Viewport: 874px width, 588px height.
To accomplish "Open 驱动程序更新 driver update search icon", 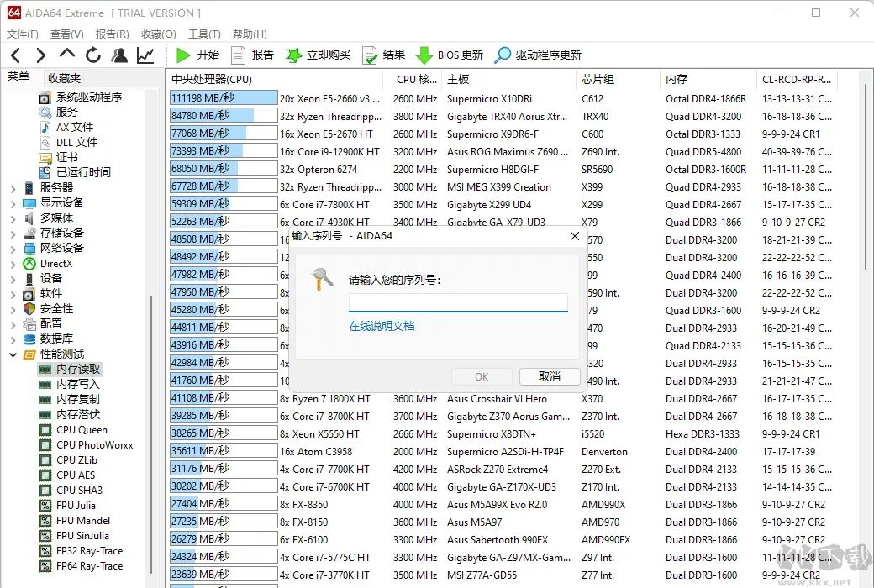I will pyautogui.click(x=503, y=55).
